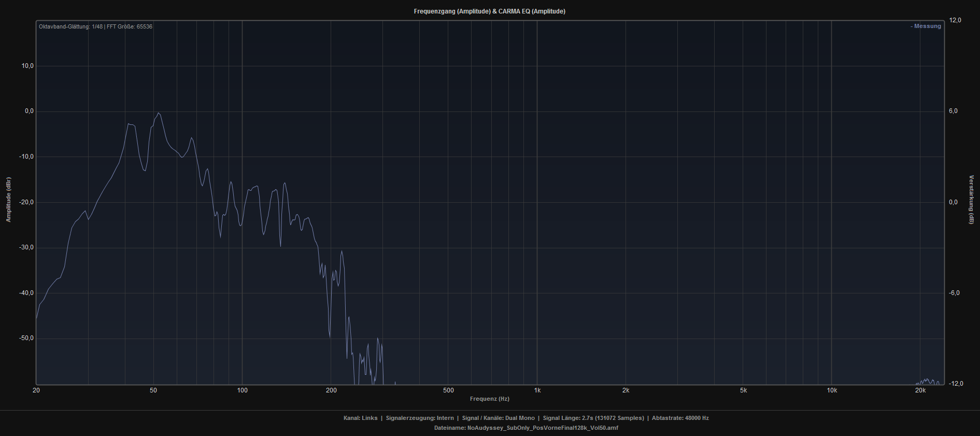Click the 10,0 label on amplitude axis
The image size is (980, 436).
[27, 66]
